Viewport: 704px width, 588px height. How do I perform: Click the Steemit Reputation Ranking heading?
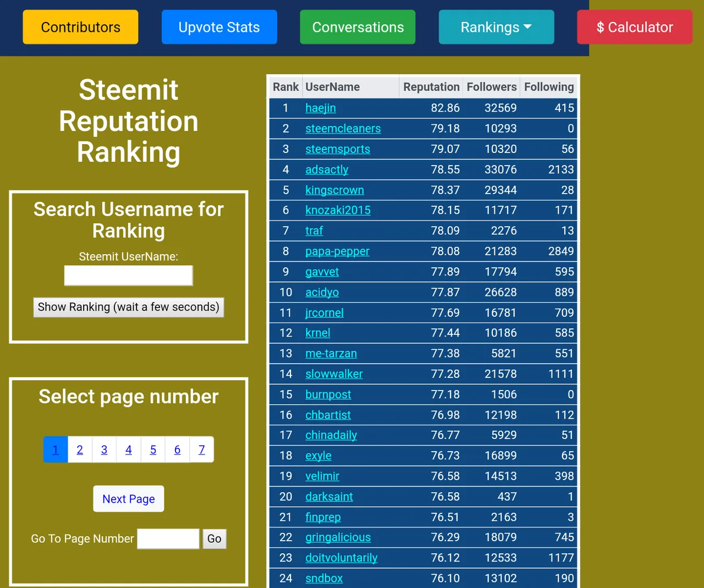129,121
